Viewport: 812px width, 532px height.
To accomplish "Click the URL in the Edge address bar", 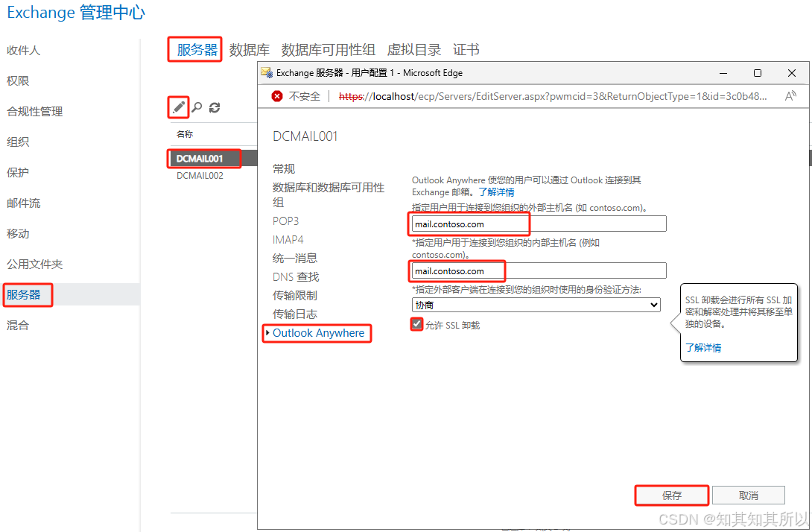I will 553,96.
